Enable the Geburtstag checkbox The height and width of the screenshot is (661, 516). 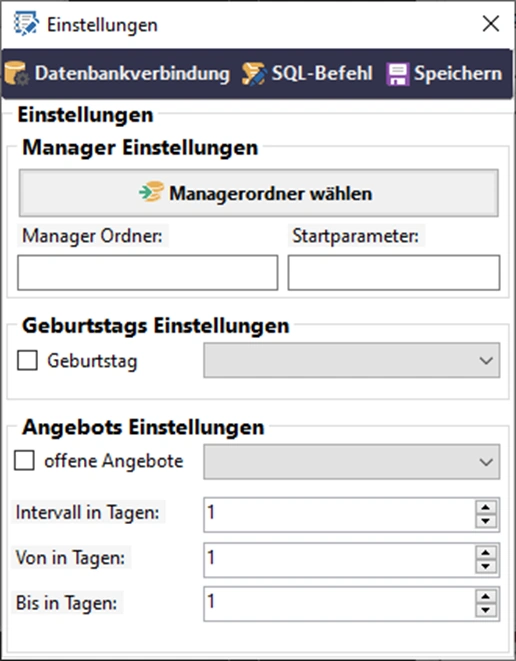(27, 360)
